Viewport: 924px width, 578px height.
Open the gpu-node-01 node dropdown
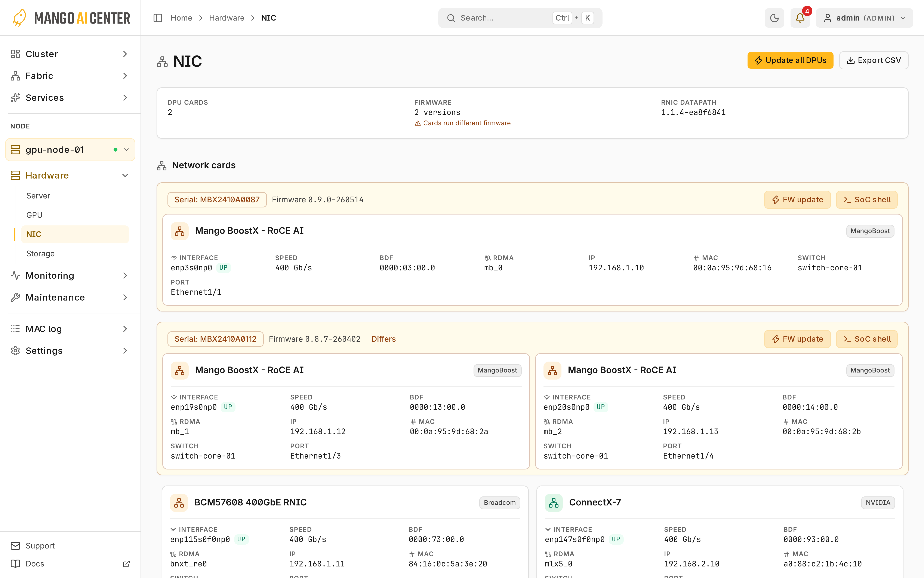click(x=70, y=149)
